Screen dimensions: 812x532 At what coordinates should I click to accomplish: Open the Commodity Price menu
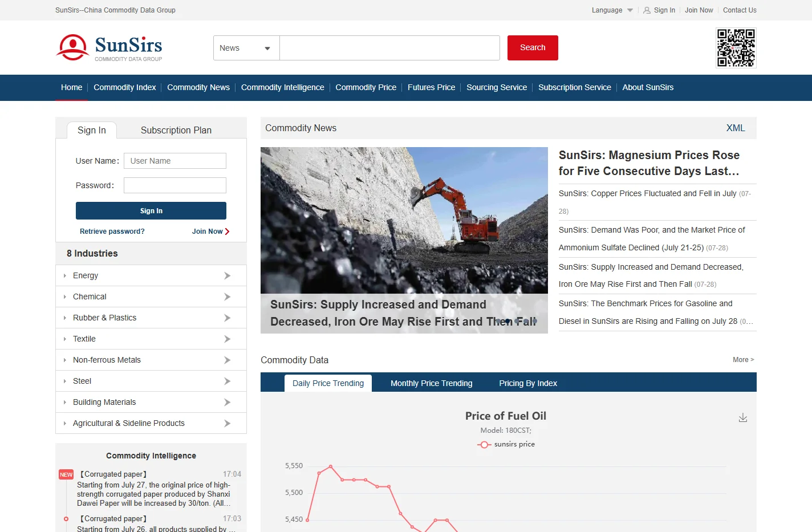point(366,87)
